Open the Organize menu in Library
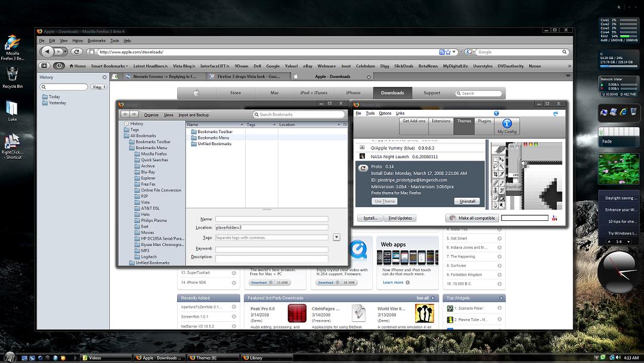The width and height of the screenshot is (644, 363). [x=151, y=115]
